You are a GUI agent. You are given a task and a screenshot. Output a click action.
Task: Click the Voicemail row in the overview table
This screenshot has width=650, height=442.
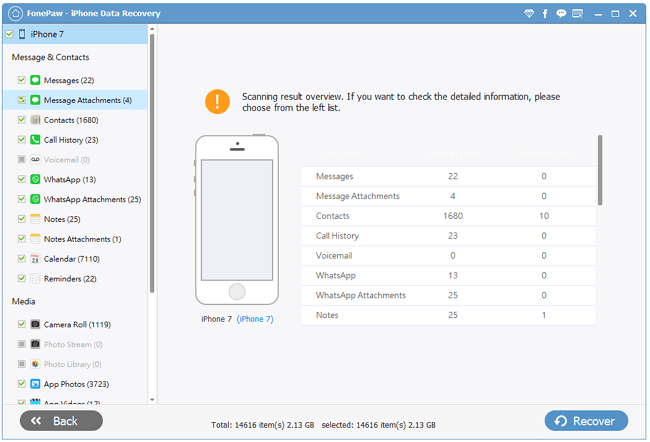pyautogui.click(x=448, y=255)
